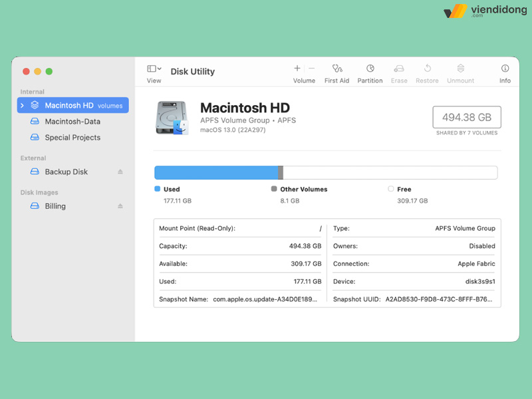Select the Macintosh-Data volume
This screenshot has height=399, width=532.
pyautogui.click(x=72, y=122)
